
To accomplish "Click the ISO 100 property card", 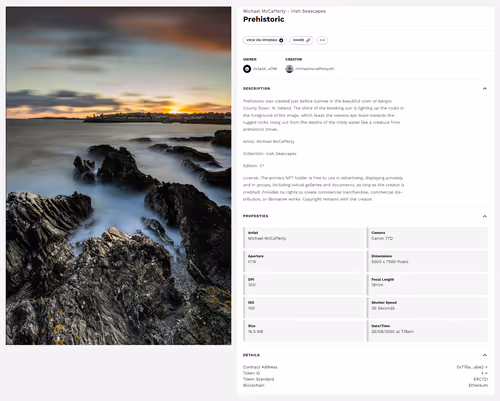I will (x=304, y=308).
